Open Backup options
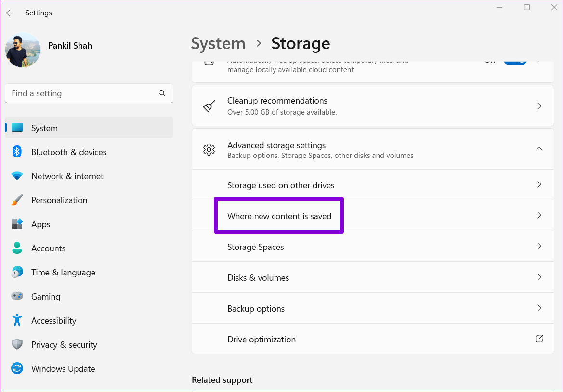The width and height of the screenshot is (563, 392). (373, 308)
